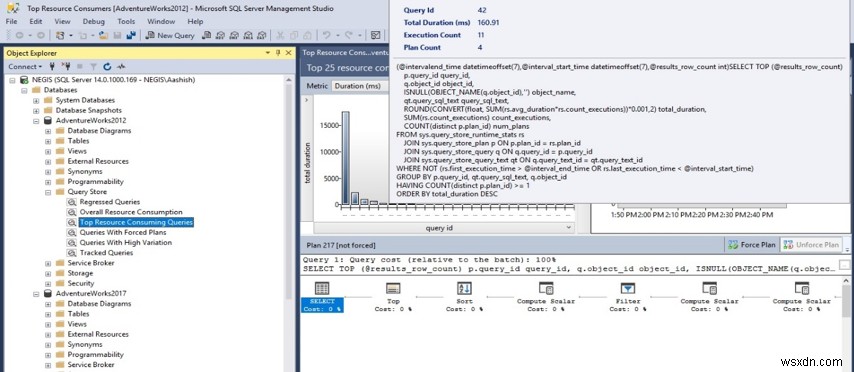Switch to the Top Resource Cons... document tab

346,53
